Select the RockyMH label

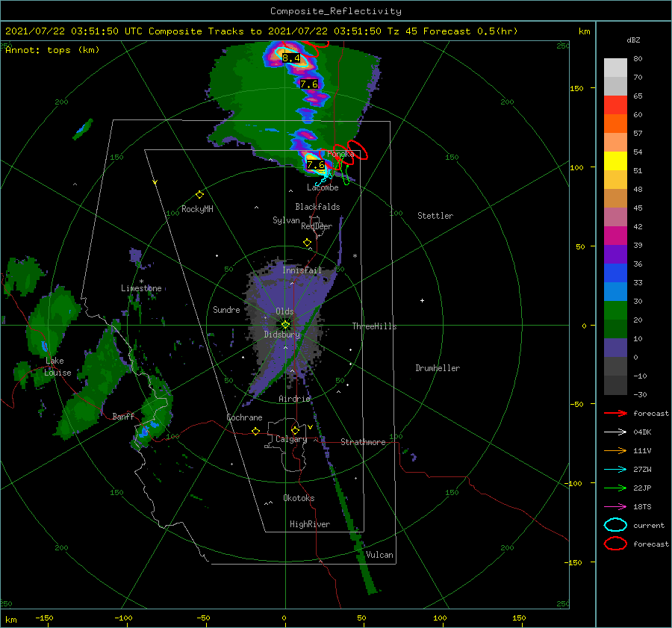click(197, 209)
